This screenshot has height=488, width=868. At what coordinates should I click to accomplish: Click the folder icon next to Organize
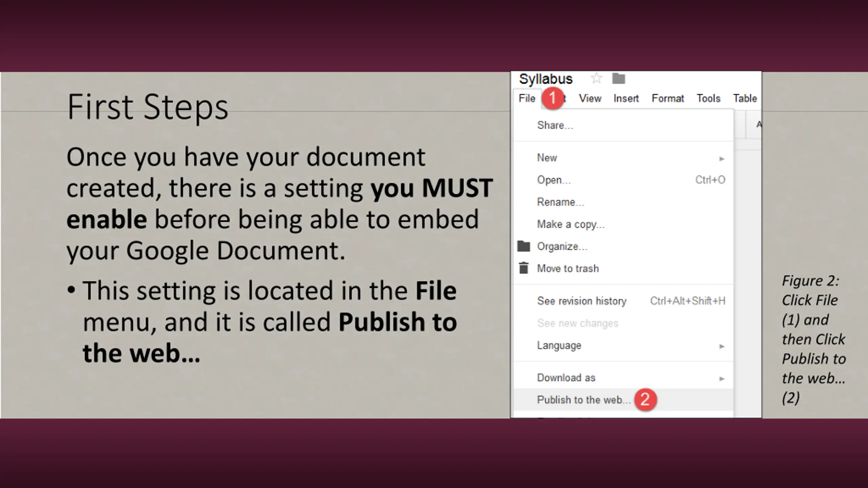pos(524,246)
